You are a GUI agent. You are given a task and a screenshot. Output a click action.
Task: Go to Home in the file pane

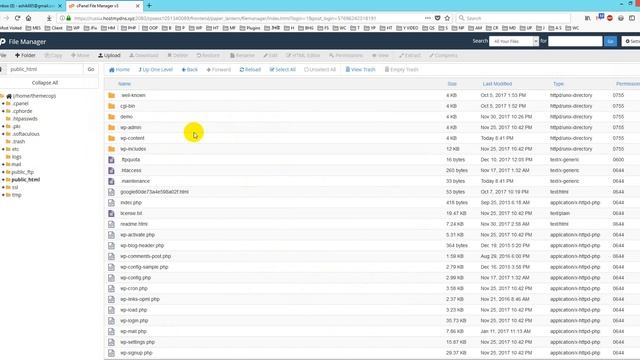119,70
